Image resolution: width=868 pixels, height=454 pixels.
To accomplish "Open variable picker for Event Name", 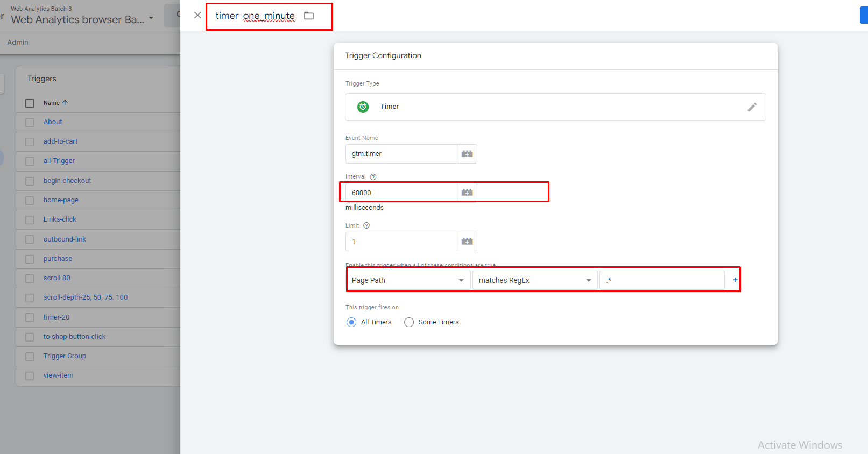I will pos(467,154).
